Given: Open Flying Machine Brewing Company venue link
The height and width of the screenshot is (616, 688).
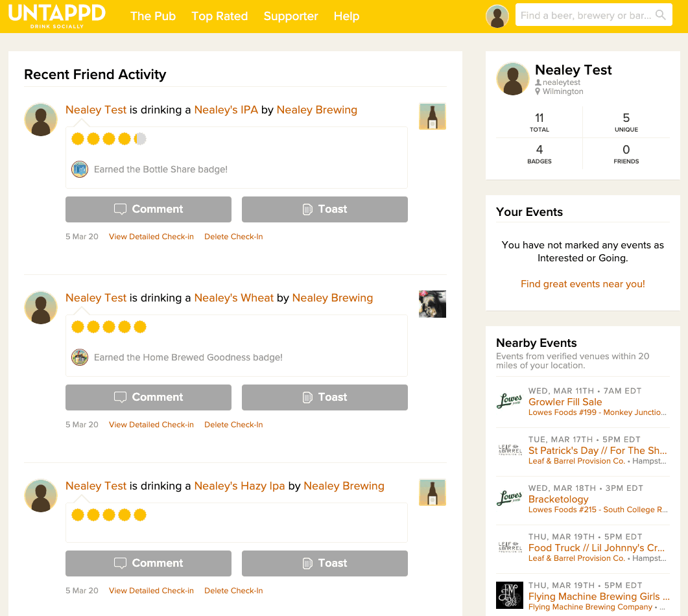Looking at the screenshot, I should pyautogui.click(x=590, y=607).
